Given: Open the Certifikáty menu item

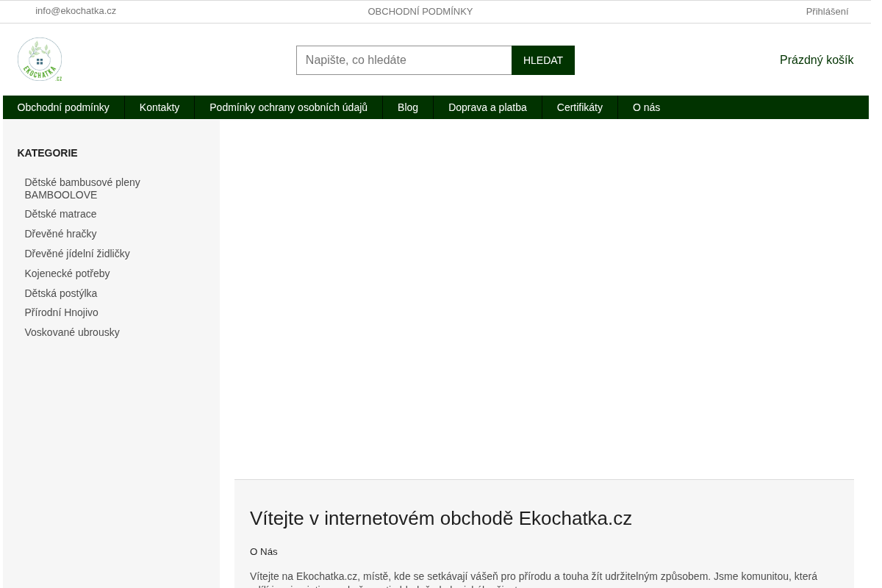Looking at the screenshot, I should pyautogui.click(x=580, y=107).
